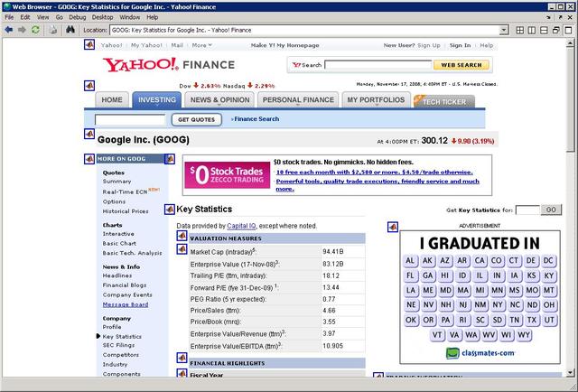
Task: Open the Go menu
Action: (60, 17)
